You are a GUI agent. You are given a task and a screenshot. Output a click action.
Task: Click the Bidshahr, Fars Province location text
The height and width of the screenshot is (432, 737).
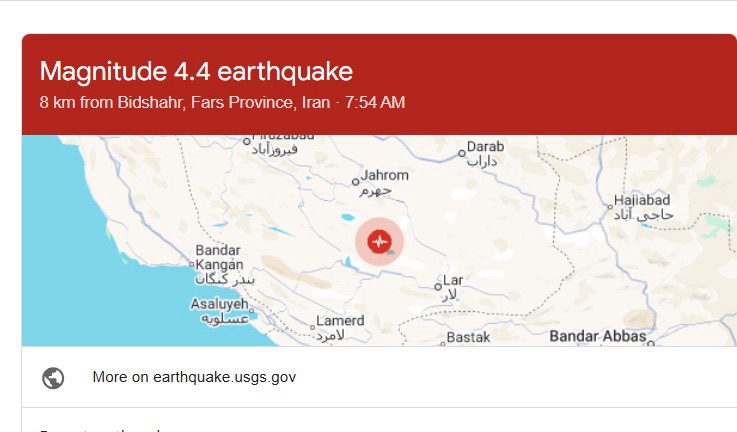tap(193, 102)
